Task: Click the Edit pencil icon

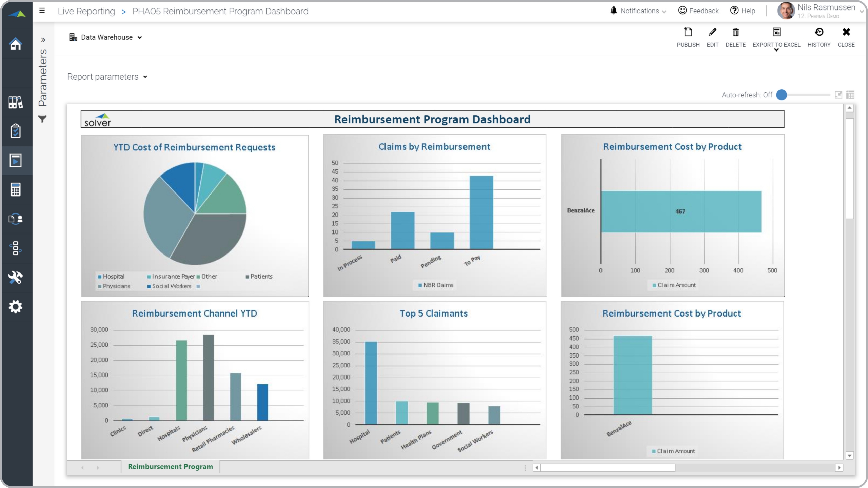Action: (712, 32)
